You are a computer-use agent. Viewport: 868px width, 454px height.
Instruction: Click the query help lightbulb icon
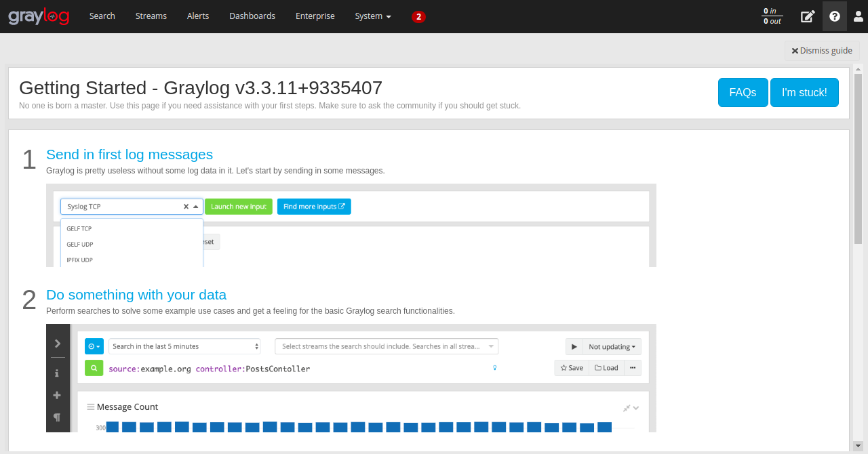(x=495, y=368)
